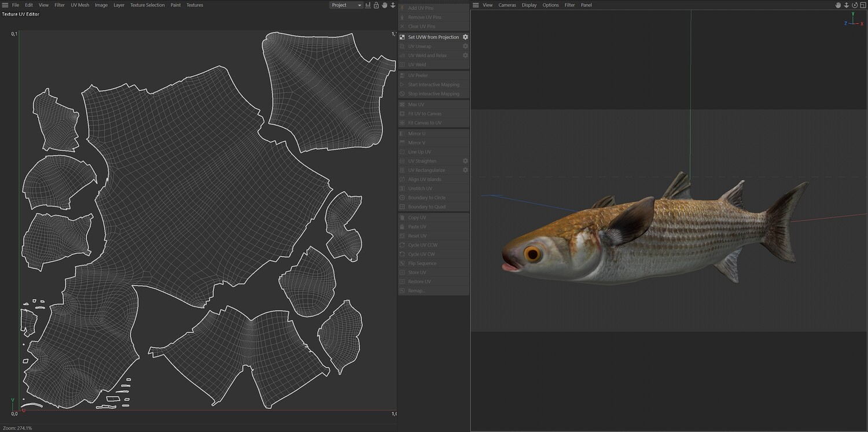Select the hand pan icon in UV Editor
868x432 pixels.
tap(384, 5)
